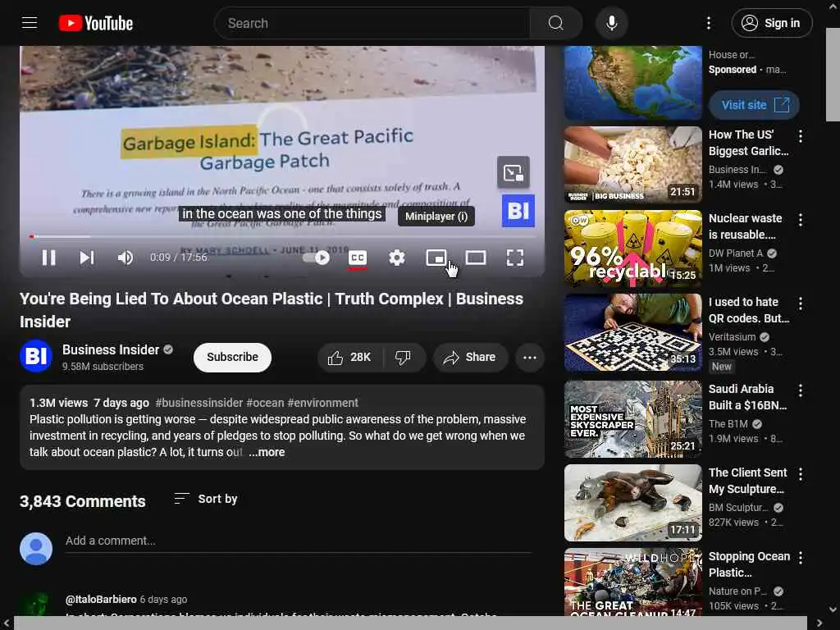Switch to miniplayer

click(436, 258)
